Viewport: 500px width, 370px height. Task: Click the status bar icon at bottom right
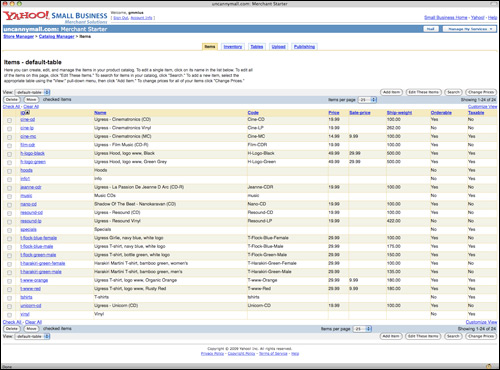pos(488,366)
